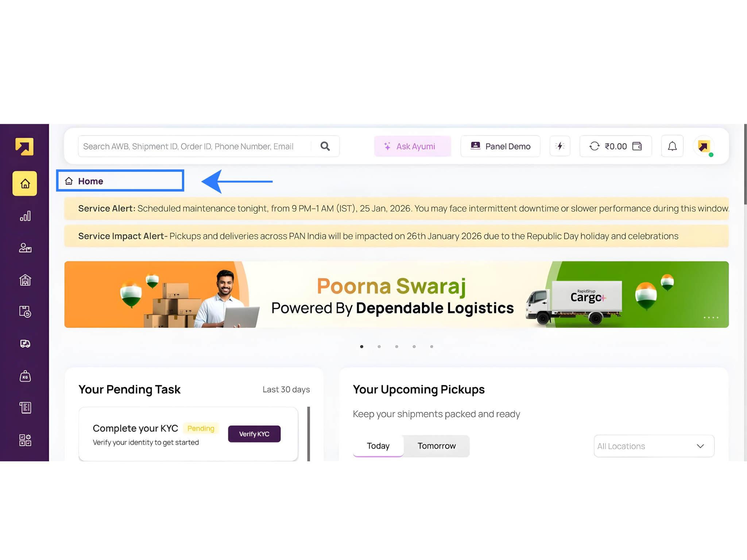Open the truck shipments sidebar icon
The width and height of the screenshot is (747, 560).
25,343
